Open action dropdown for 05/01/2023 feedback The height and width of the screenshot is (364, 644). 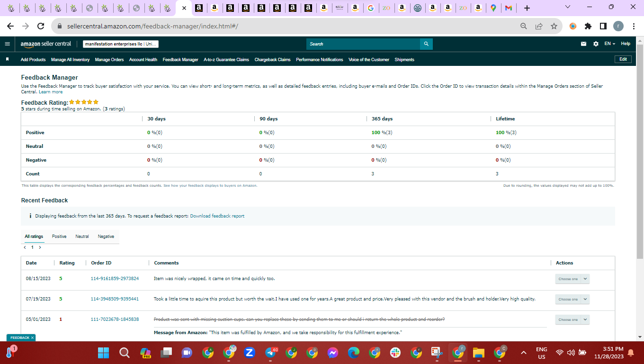pos(572,319)
